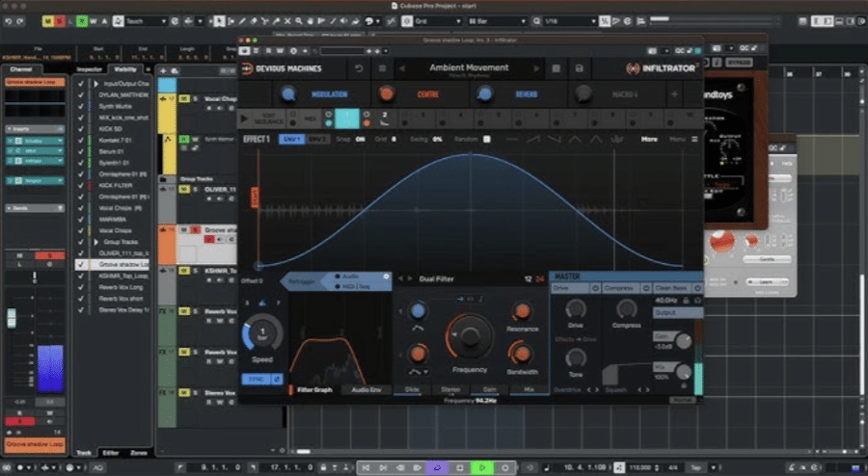Choose the upward ramp curve shape
The width and height of the screenshot is (868, 476).
coord(533,140)
